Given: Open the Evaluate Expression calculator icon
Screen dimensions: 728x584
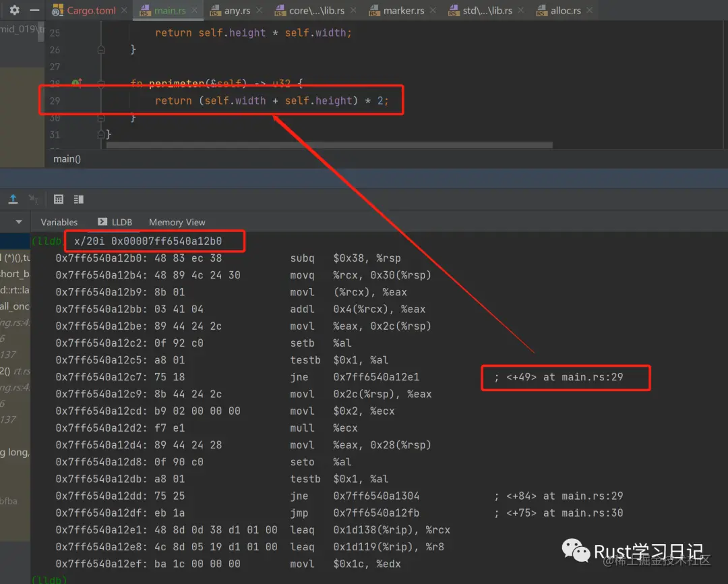Looking at the screenshot, I should pyautogui.click(x=59, y=200).
